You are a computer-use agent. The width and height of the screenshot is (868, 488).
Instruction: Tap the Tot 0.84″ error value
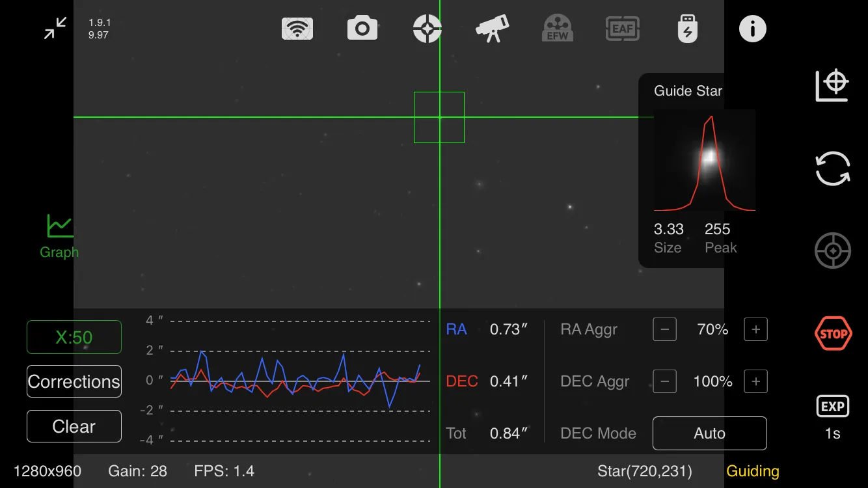pyautogui.click(x=508, y=433)
